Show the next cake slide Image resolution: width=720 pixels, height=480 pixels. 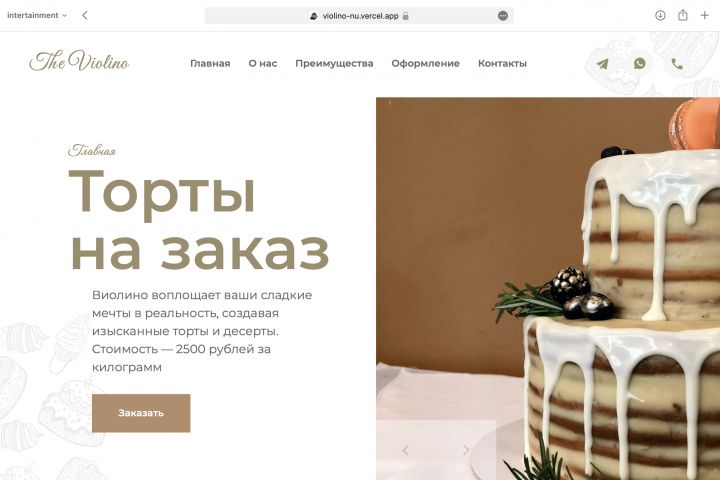[466, 450]
